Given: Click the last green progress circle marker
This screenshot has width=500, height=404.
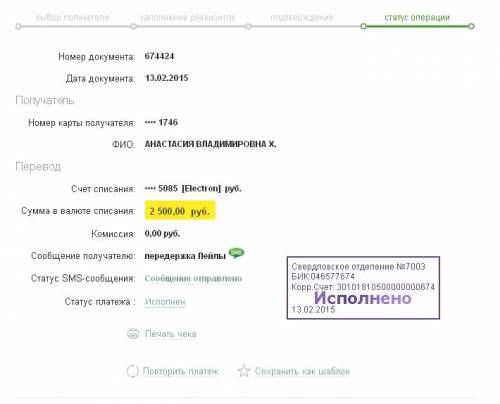Looking at the screenshot, I should [471, 26].
